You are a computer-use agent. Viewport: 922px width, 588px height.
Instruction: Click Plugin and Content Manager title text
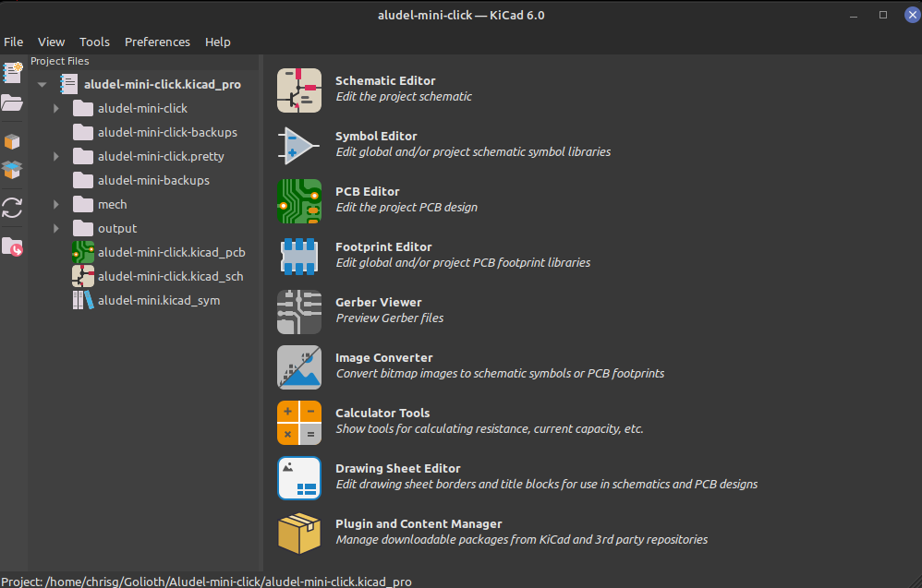419,523
